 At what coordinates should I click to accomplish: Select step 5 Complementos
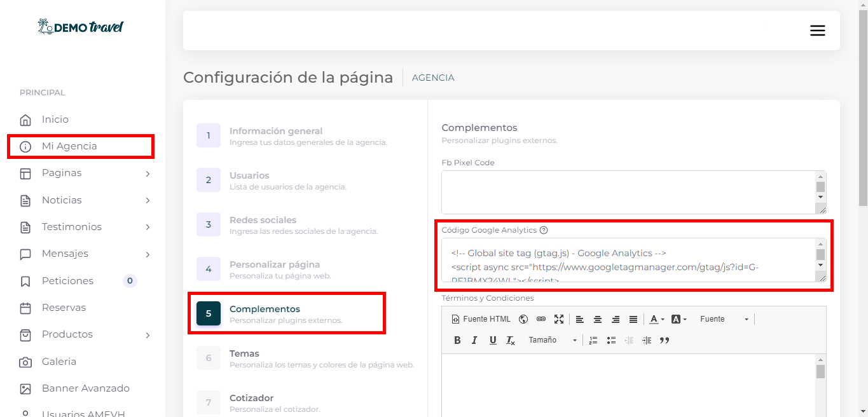pyautogui.click(x=269, y=313)
